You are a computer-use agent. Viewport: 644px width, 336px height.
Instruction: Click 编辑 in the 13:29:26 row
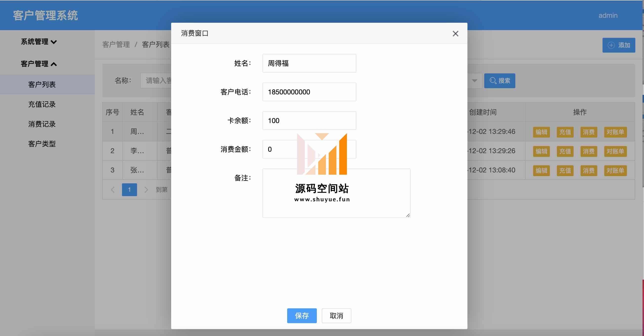[541, 151]
